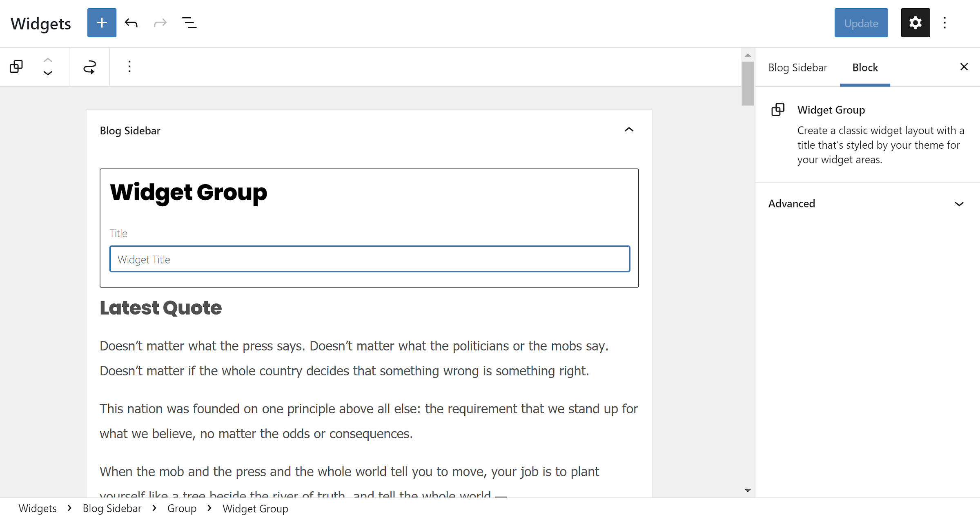Redo the last change
Viewport: 980px width, 515px height.
point(160,22)
